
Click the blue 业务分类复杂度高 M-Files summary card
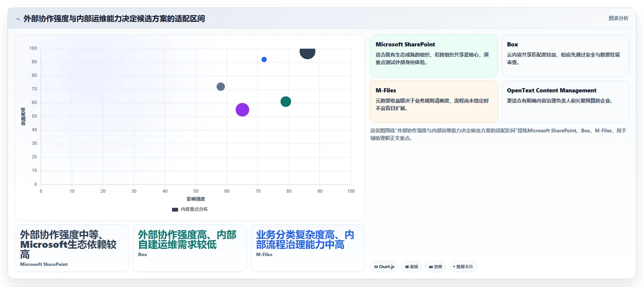[x=307, y=248]
